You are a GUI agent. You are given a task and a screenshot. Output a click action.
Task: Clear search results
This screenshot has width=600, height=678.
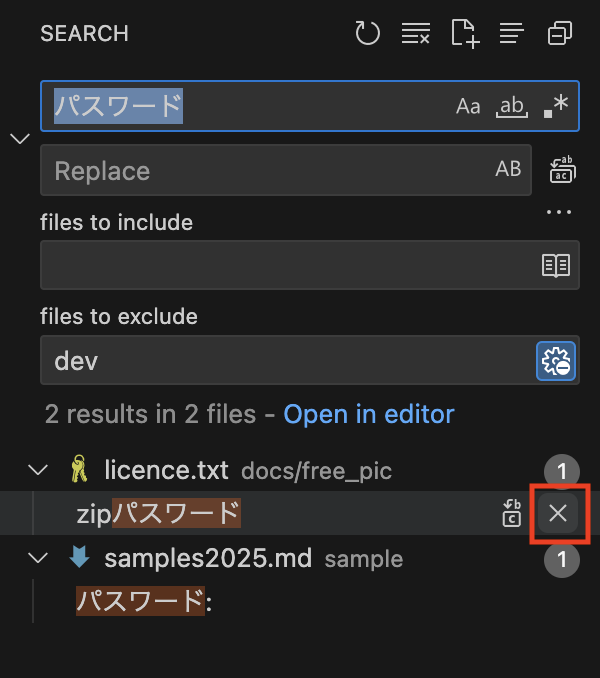point(415,33)
